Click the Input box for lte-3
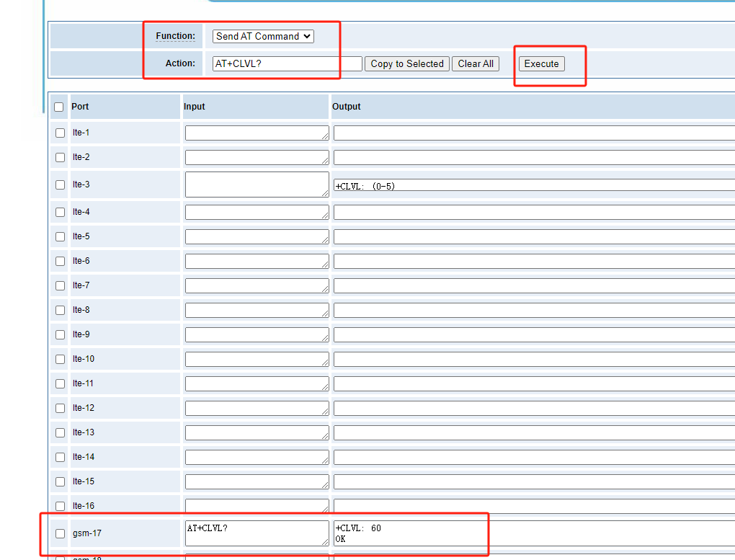Viewport: 735px width, 560px height. point(257,185)
